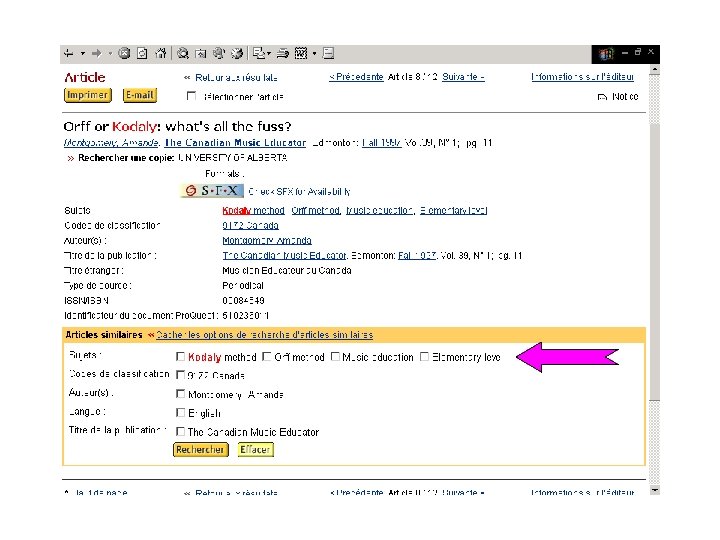Tick the Sélectionner l'article checkbox
This screenshot has height=540, width=720.
tap(191, 96)
